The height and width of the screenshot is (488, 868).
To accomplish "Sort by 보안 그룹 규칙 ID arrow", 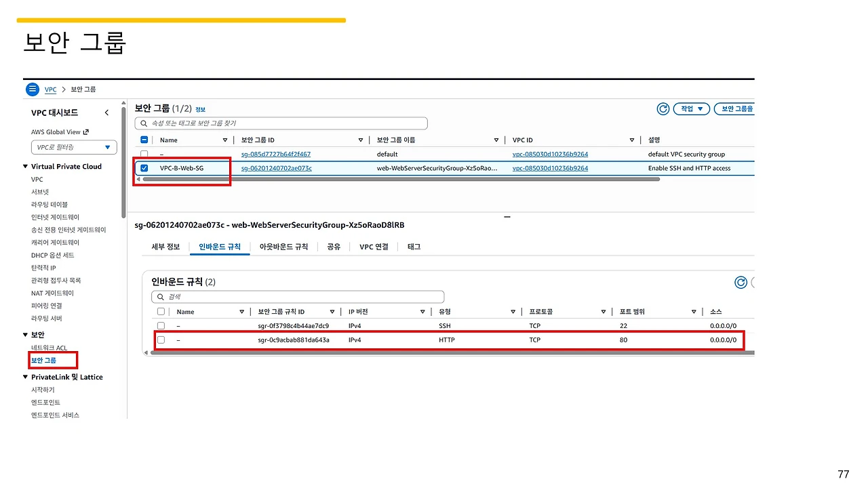I will point(332,312).
